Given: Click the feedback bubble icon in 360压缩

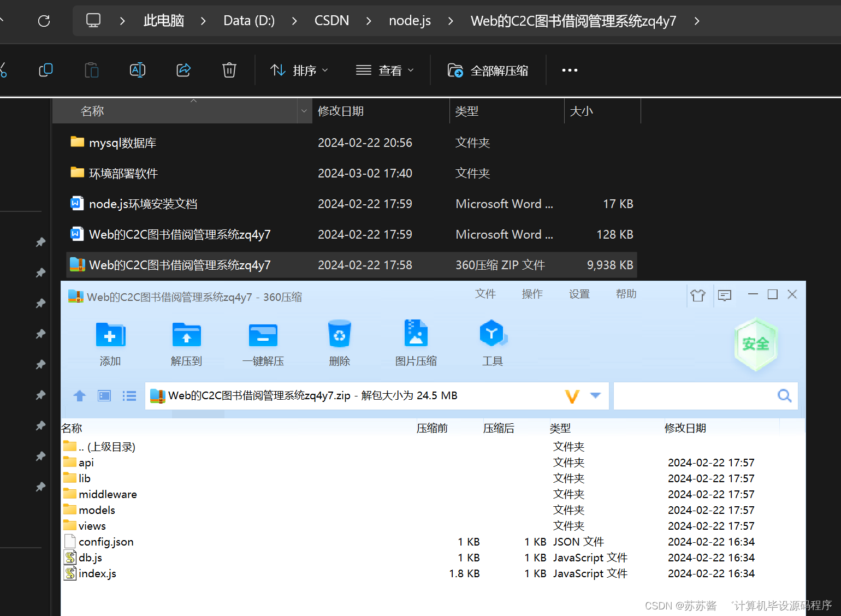Looking at the screenshot, I should click(724, 295).
